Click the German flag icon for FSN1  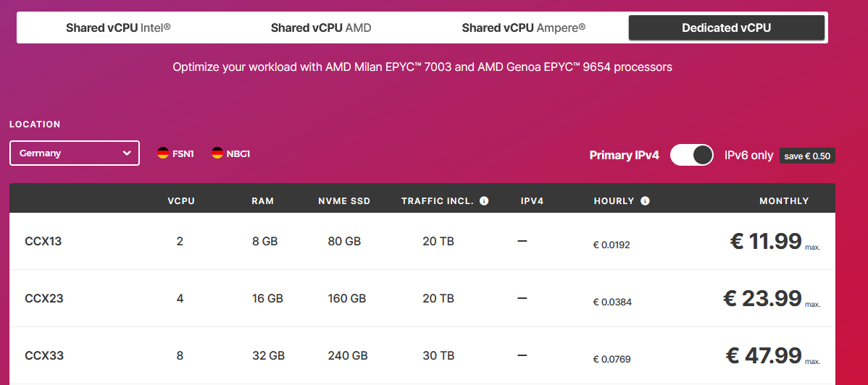[163, 153]
